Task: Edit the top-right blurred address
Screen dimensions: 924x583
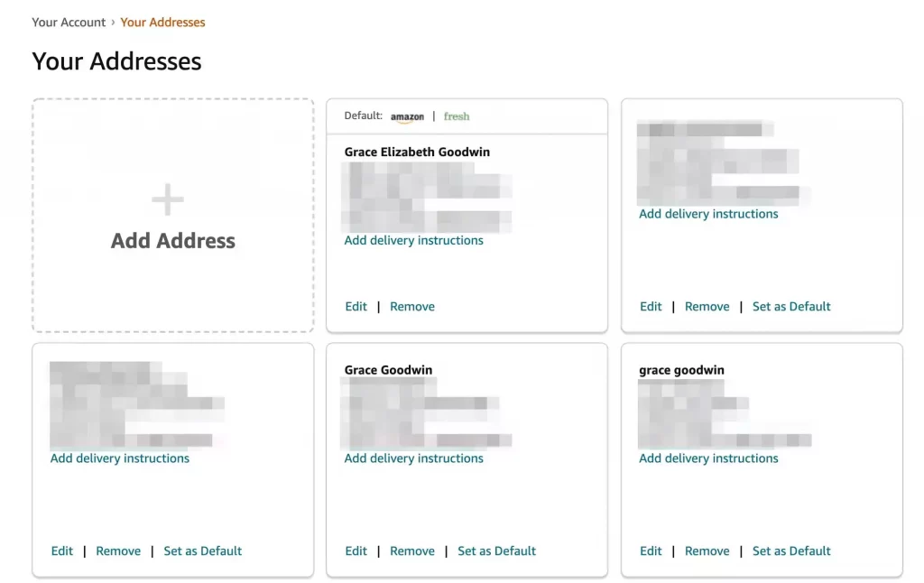Action: (x=651, y=307)
